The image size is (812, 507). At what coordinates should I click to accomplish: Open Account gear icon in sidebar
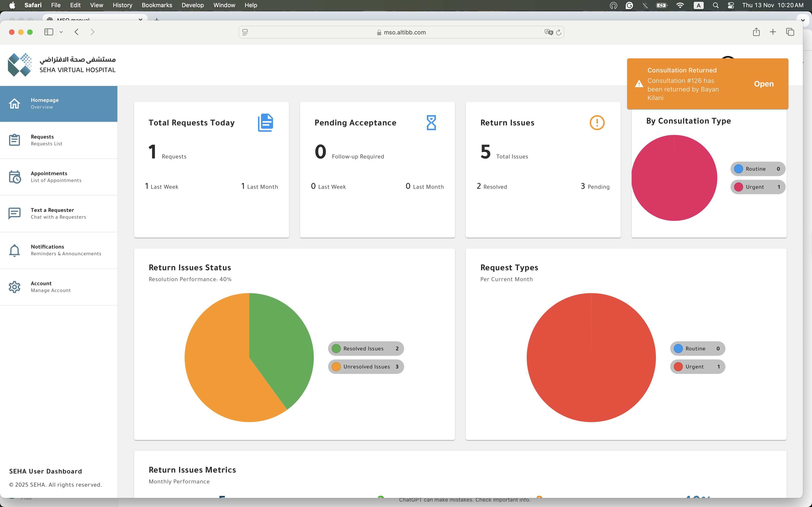pos(14,287)
